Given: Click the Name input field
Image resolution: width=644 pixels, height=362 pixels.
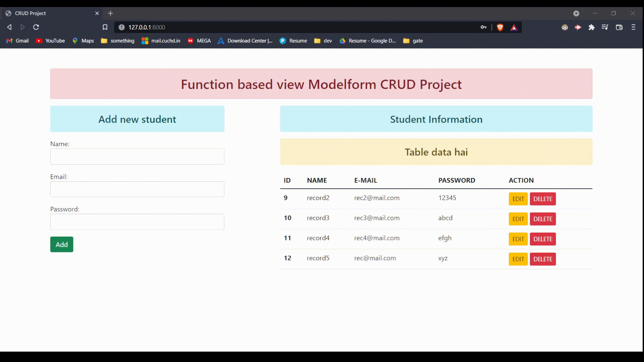Looking at the screenshot, I should tap(137, 157).
